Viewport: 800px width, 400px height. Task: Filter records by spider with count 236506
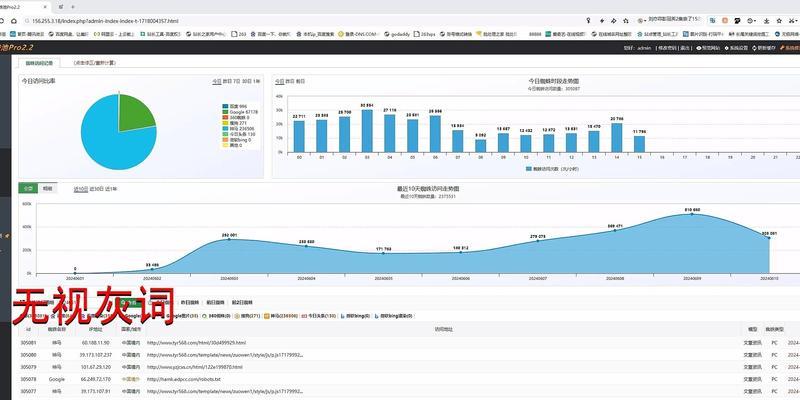tap(281, 316)
